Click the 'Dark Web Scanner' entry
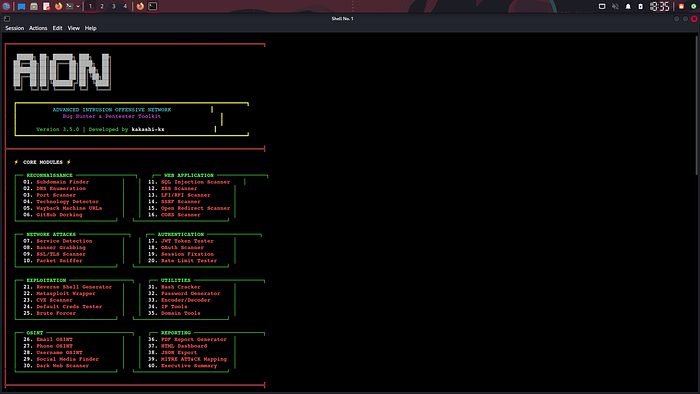Image resolution: width=700 pixels, height=394 pixels. tap(62, 365)
